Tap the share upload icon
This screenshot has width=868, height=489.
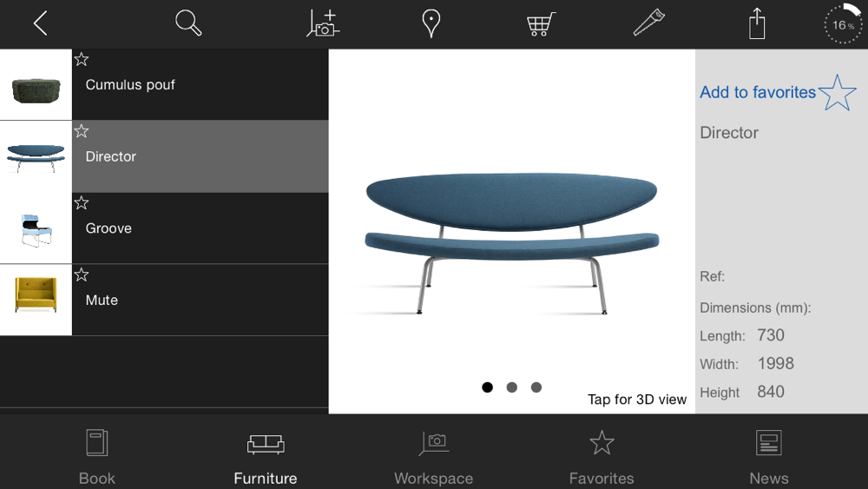coord(757,23)
